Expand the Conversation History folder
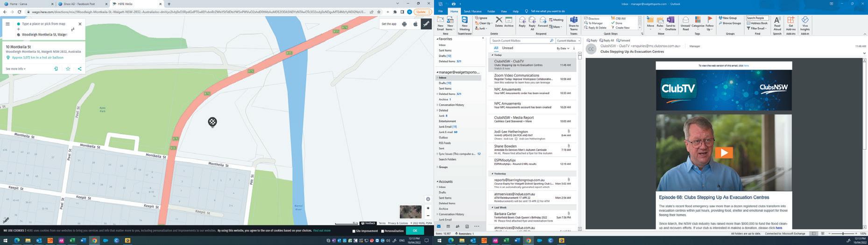868x245 pixels. point(438,105)
